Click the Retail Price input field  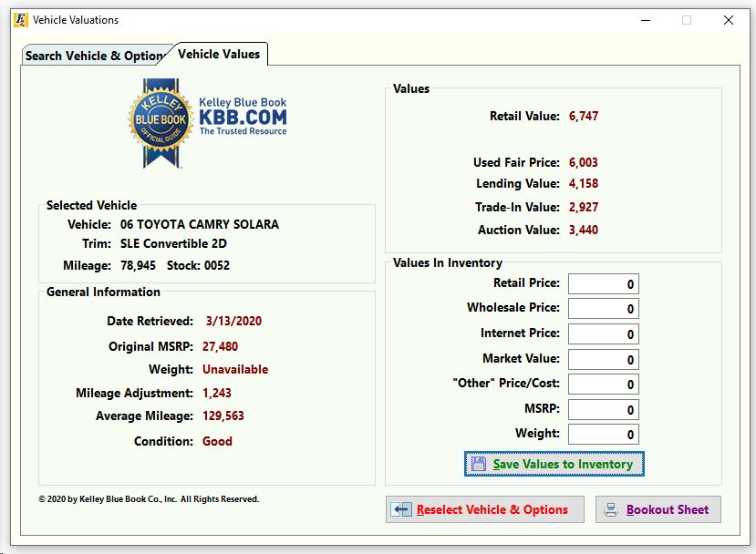click(603, 282)
